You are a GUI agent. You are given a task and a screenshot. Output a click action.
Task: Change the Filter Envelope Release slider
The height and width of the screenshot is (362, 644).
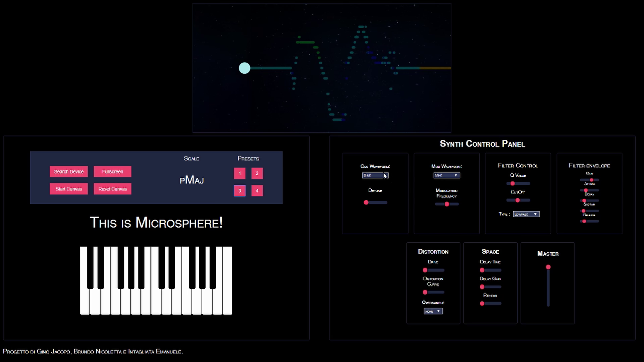pyautogui.click(x=589, y=221)
